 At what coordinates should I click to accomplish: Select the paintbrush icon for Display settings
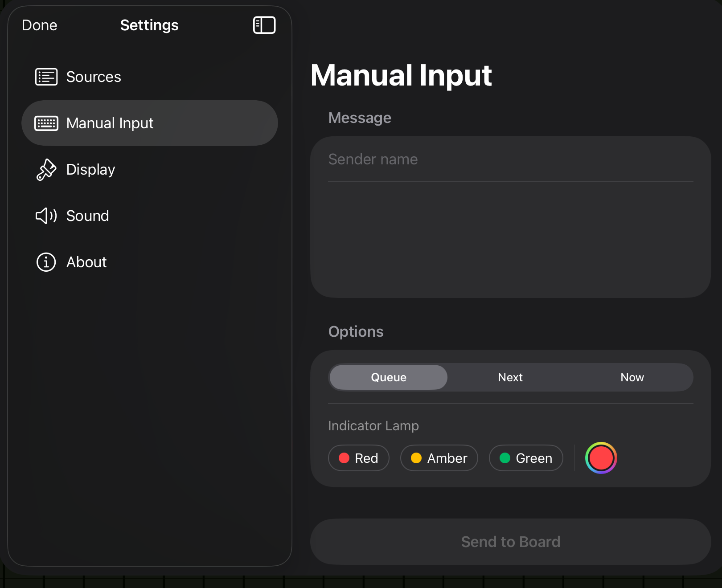(x=46, y=169)
